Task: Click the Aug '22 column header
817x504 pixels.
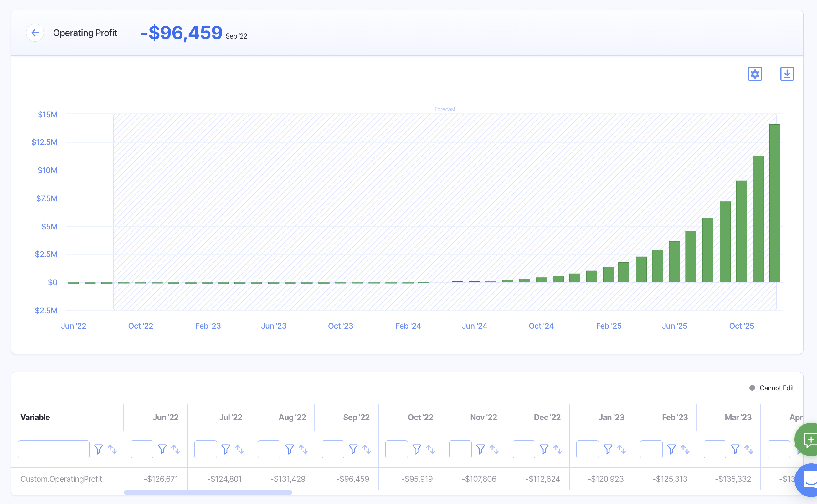Action: pyautogui.click(x=292, y=417)
